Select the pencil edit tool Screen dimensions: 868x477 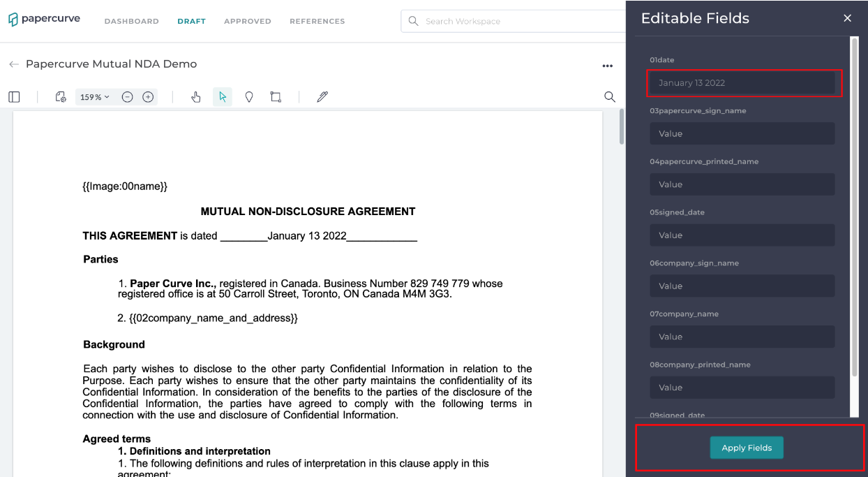point(322,97)
